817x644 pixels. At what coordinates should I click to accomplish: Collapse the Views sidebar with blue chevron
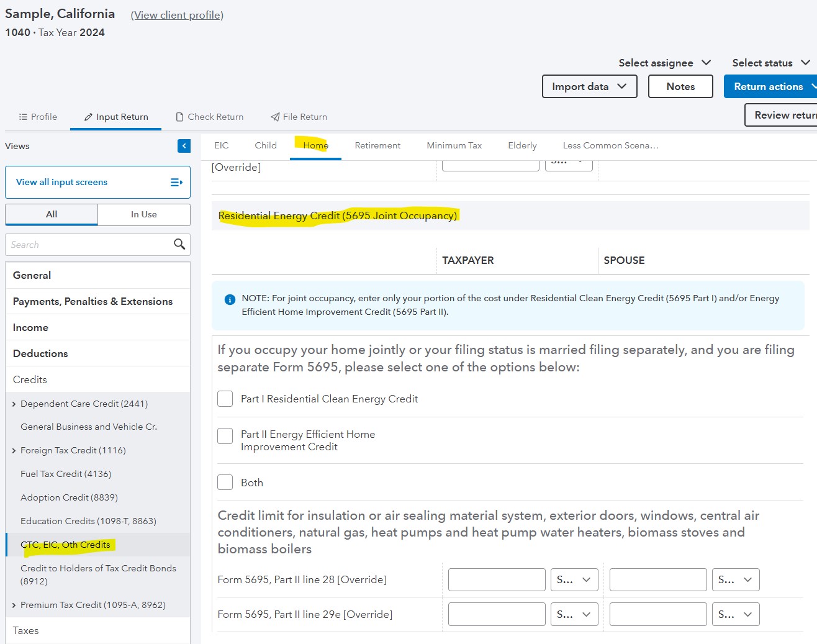[184, 146]
